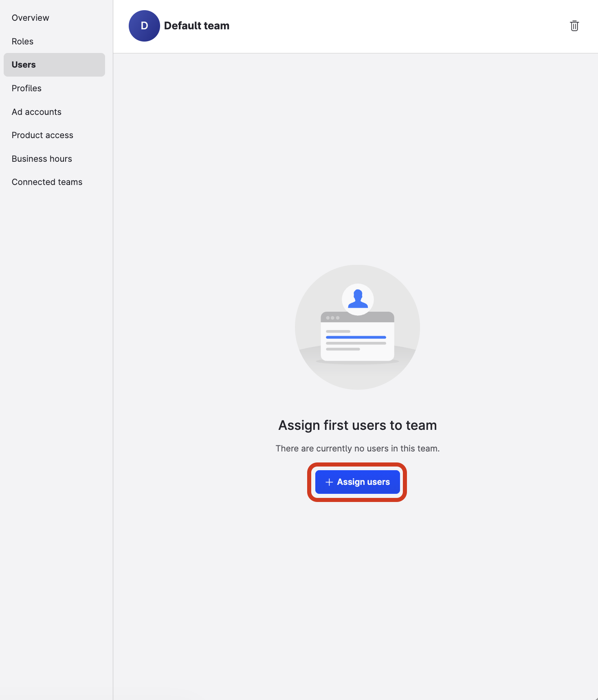
Task: Click the Default team title
Action: click(x=197, y=26)
